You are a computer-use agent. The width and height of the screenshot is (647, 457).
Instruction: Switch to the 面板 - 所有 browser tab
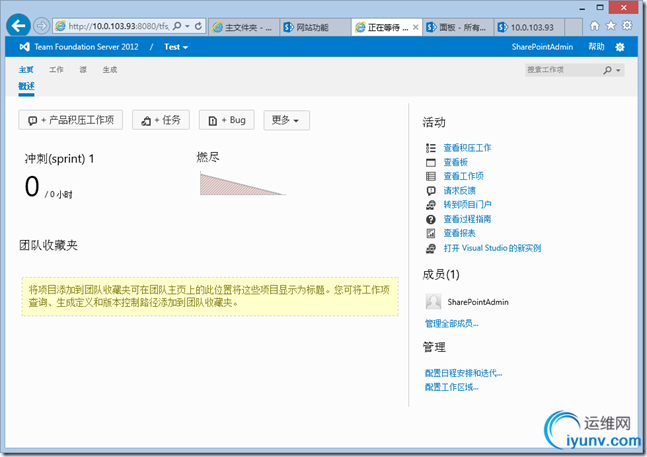(458, 27)
